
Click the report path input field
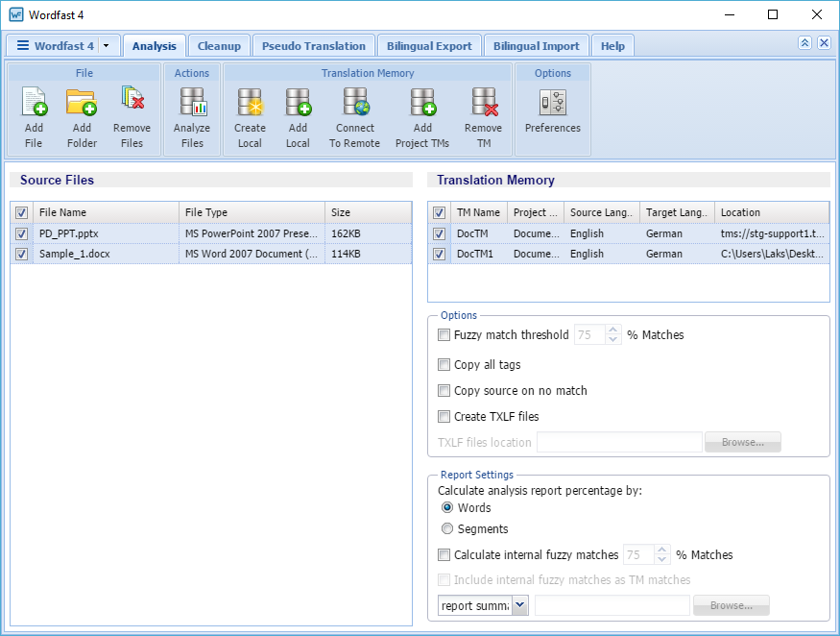(612, 605)
